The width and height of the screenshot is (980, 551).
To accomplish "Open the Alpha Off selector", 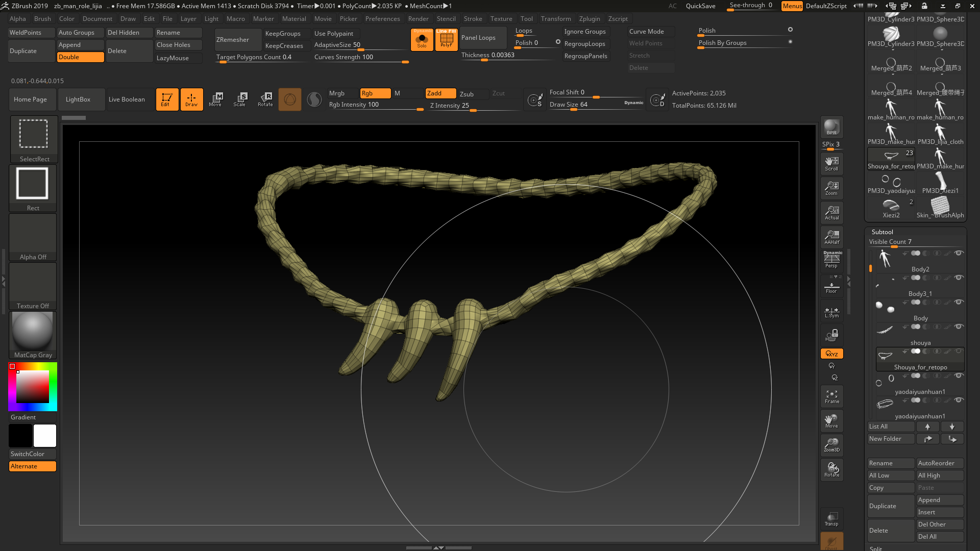I will click(33, 237).
